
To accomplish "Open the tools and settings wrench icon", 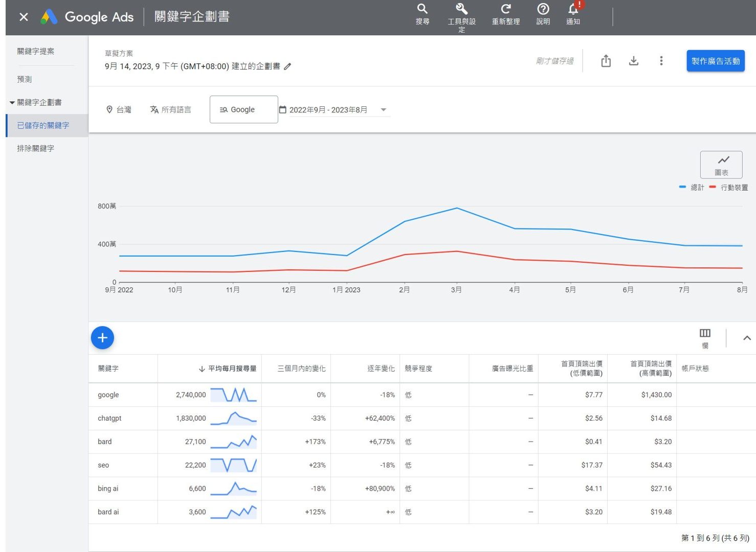I will (461, 10).
